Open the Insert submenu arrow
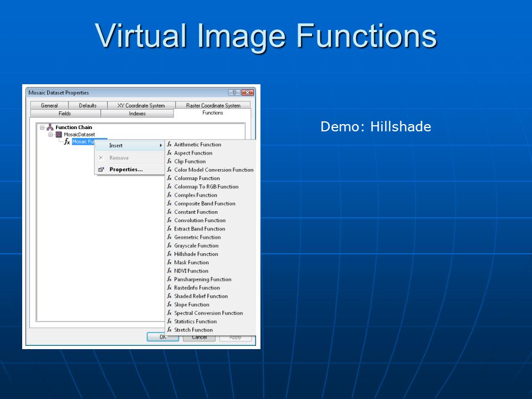The width and height of the screenshot is (532, 399). point(161,145)
